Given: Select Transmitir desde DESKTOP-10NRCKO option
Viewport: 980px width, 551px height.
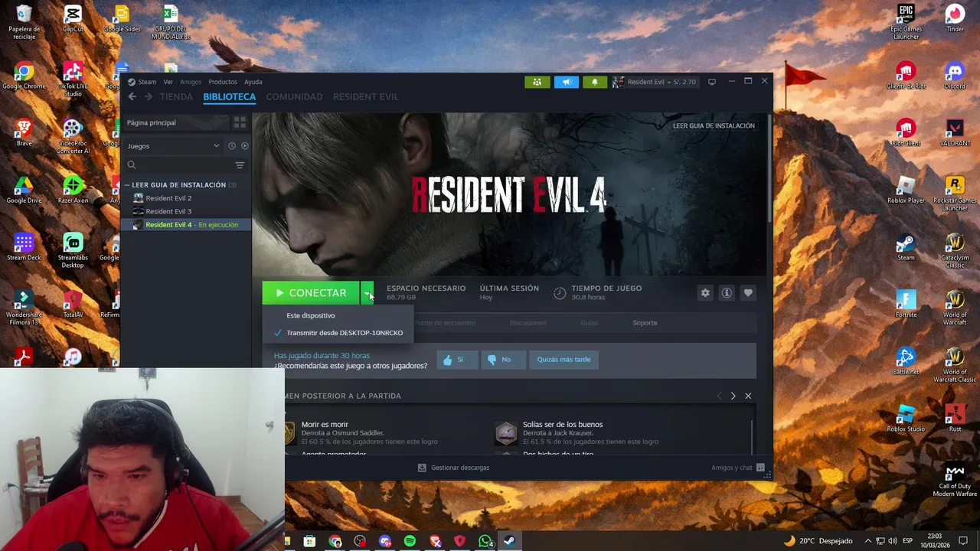Looking at the screenshot, I should pyautogui.click(x=338, y=333).
